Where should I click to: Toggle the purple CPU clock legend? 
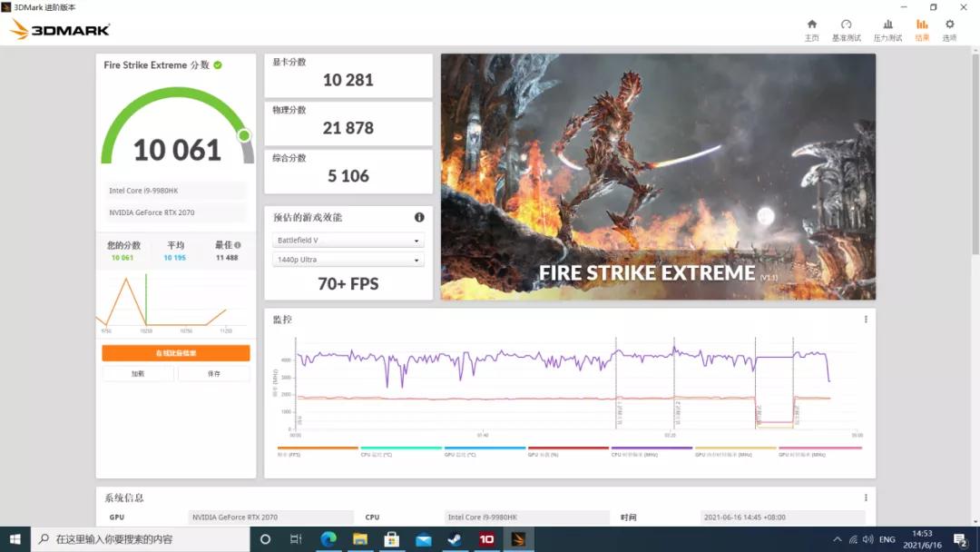coord(652,451)
